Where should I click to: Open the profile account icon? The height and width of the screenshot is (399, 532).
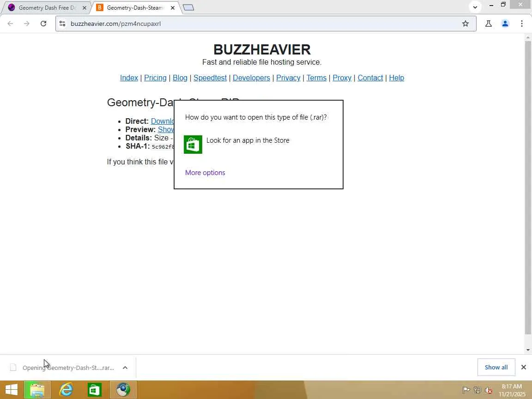click(505, 24)
